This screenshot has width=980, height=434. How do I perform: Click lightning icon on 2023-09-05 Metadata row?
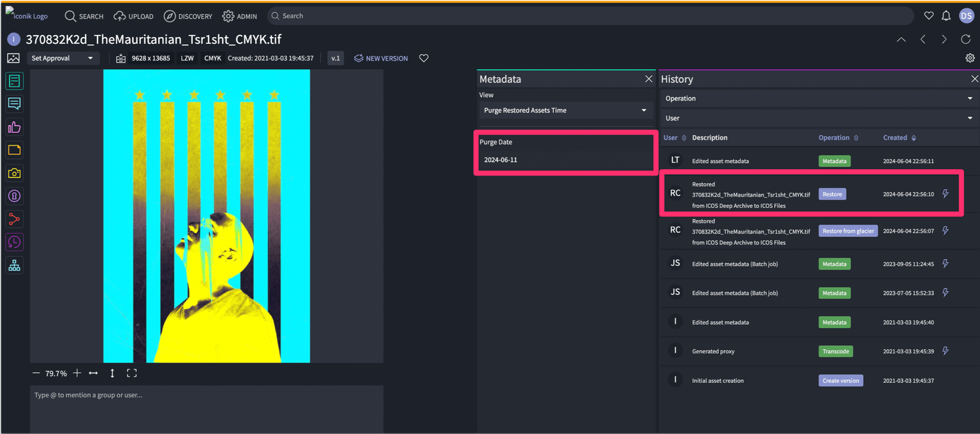[x=946, y=264]
